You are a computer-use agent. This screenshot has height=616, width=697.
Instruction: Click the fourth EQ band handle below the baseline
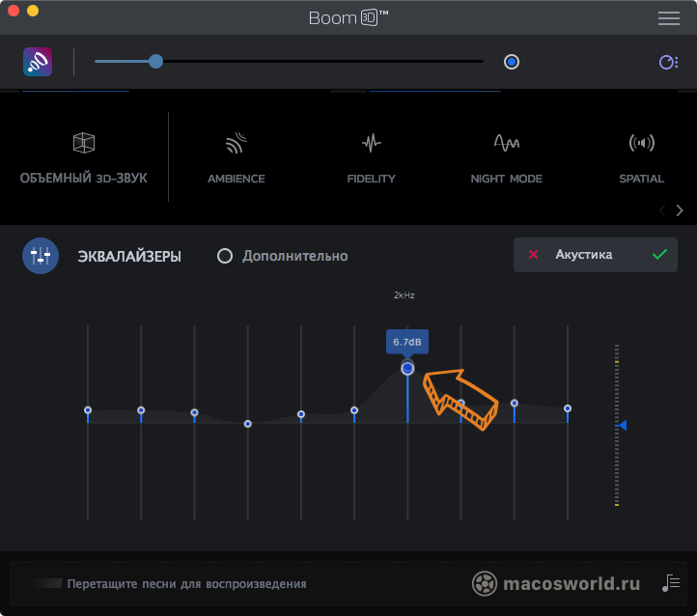(x=247, y=424)
